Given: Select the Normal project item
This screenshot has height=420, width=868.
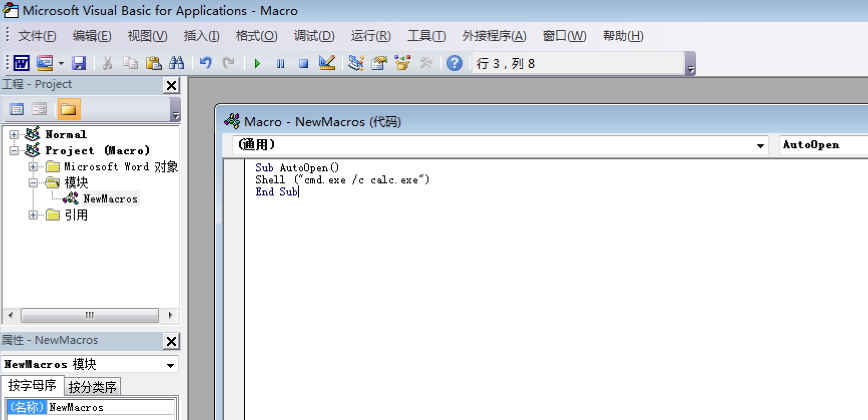Looking at the screenshot, I should (66, 134).
